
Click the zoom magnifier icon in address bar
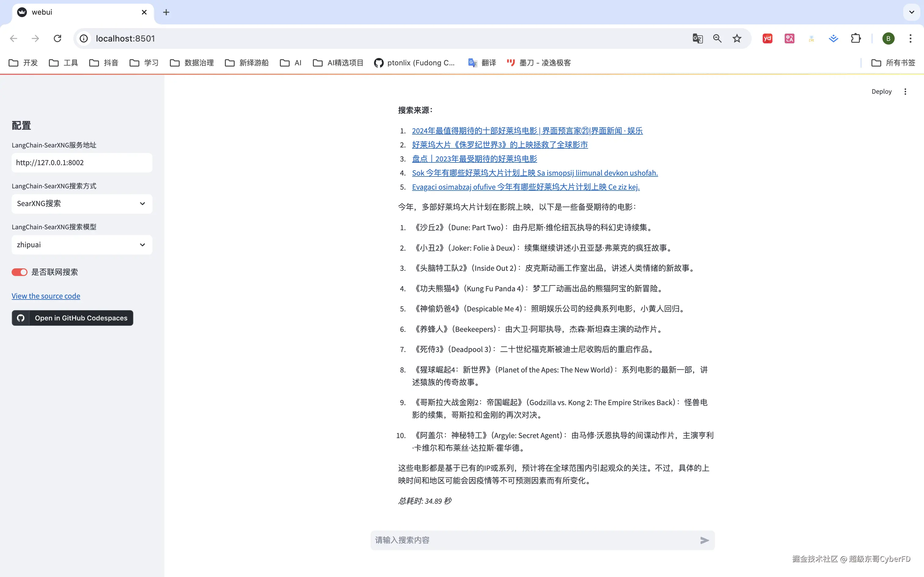click(x=717, y=38)
